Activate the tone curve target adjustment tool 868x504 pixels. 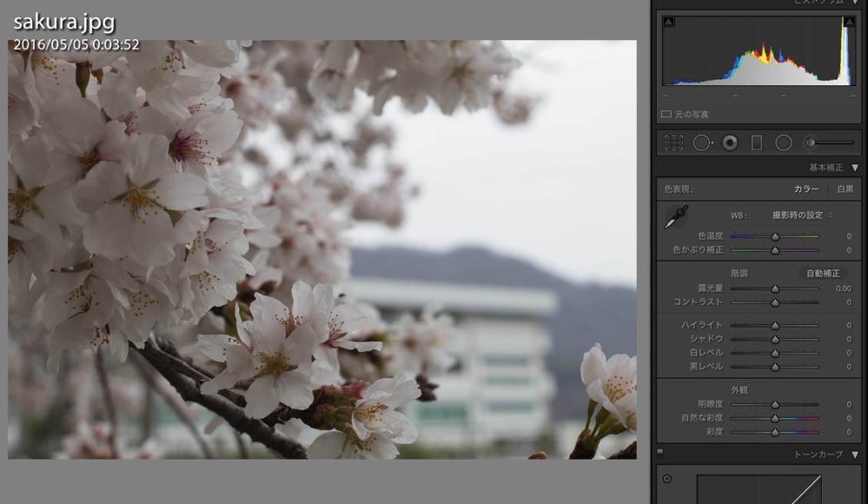pos(666,479)
